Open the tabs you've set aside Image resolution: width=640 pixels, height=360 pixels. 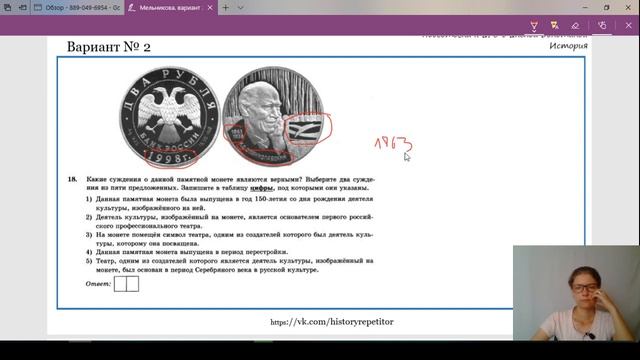[x=7, y=7]
